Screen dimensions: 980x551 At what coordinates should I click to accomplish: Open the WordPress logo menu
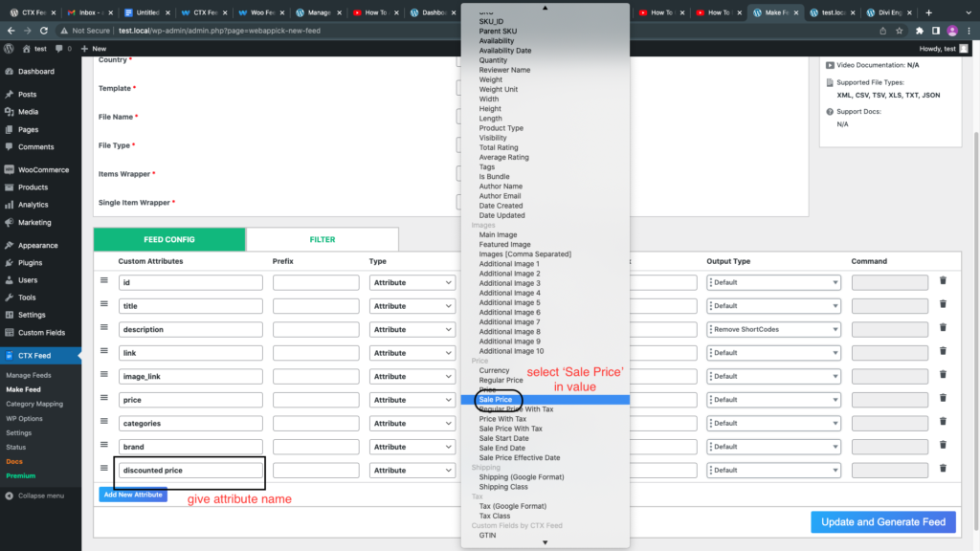point(9,48)
